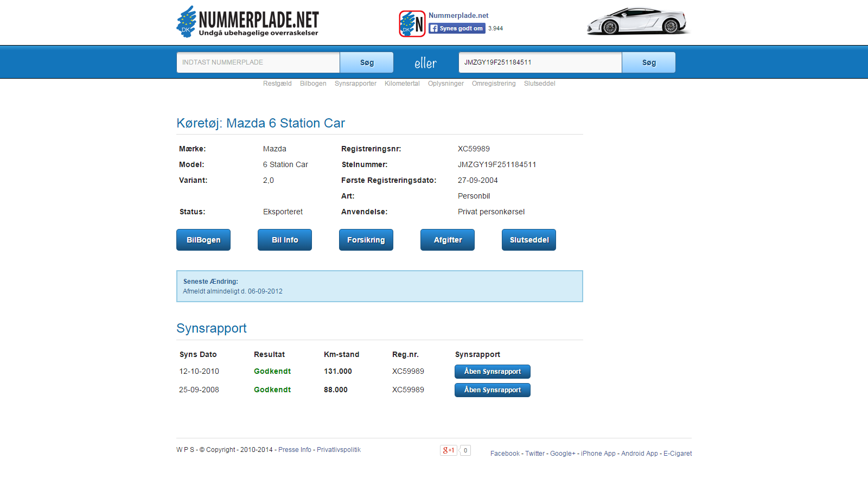Open Synsrapport for 12-10-2010 inspection

tap(493, 372)
